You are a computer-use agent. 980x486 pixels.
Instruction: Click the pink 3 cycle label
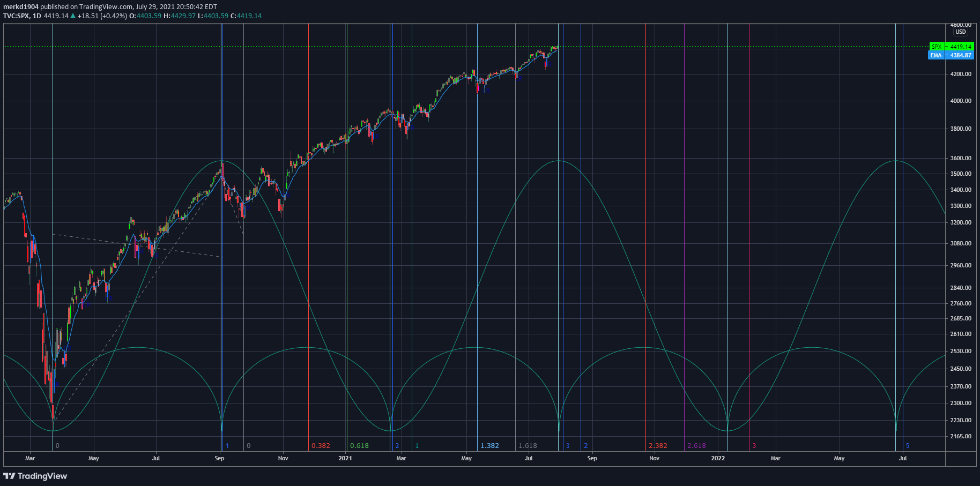754,446
